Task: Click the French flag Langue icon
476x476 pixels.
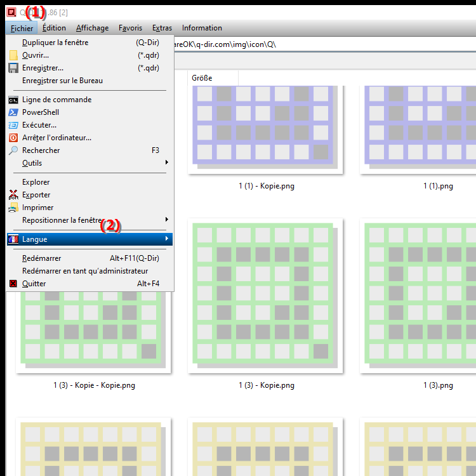Action: coord(13,239)
